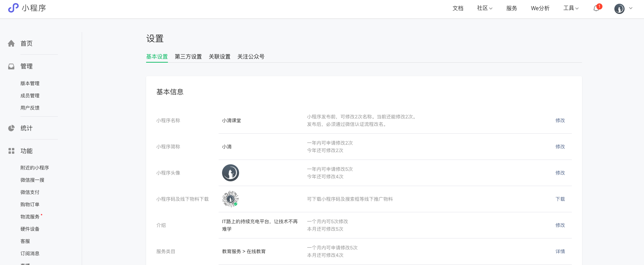Click 下载 for 小程序码 materials
644x265 pixels.
click(x=560, y=199)
